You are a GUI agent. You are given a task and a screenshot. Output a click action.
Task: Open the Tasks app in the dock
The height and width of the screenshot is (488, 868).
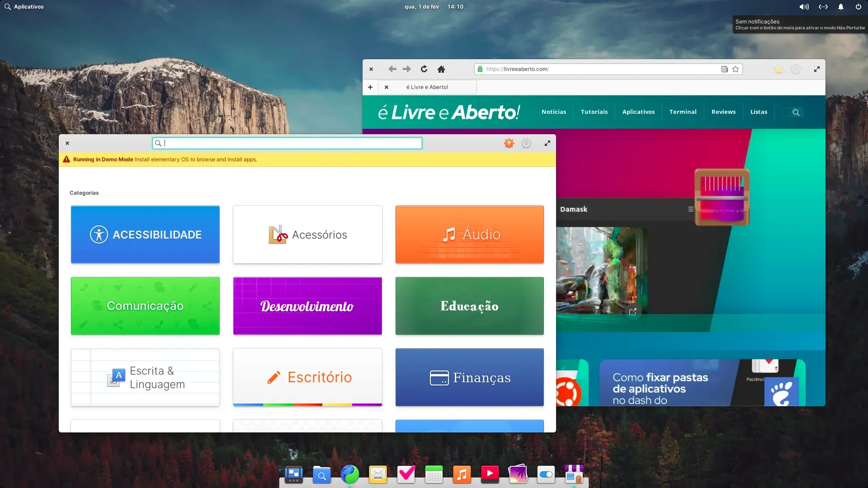coord(406,474)
